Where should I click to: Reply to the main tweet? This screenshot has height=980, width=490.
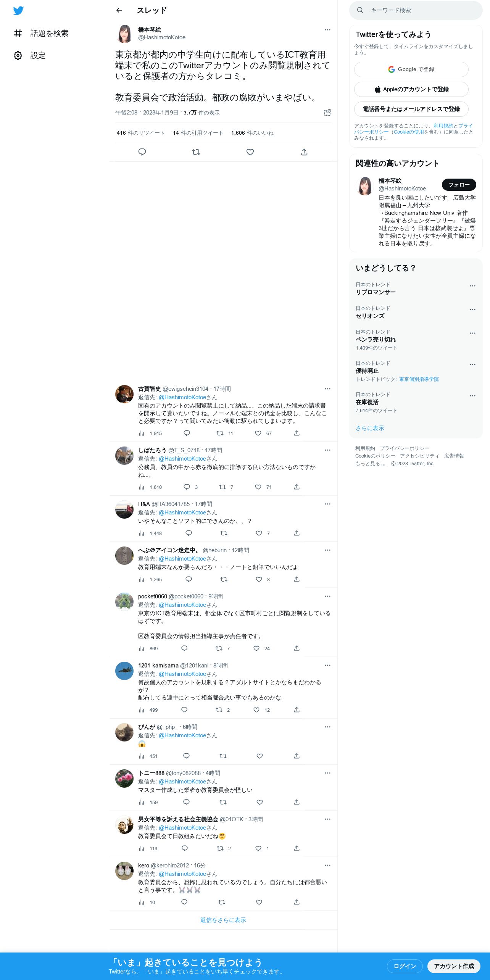142,152
